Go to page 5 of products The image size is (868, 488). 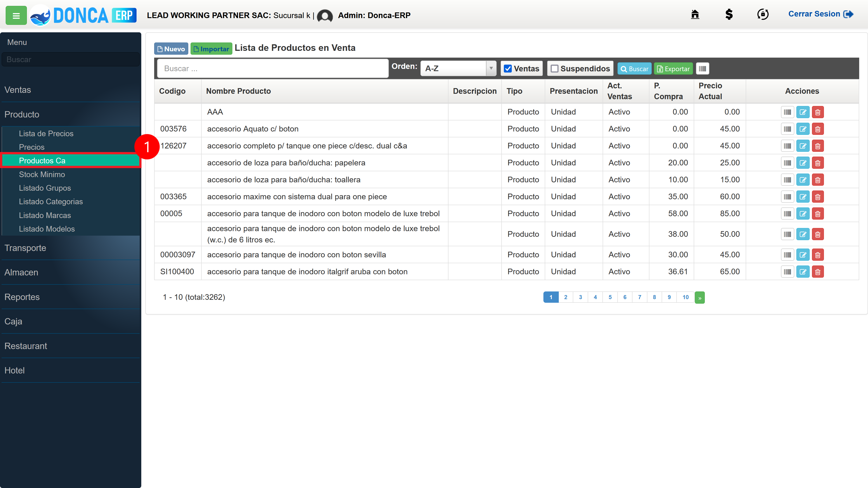click(610, 297)
